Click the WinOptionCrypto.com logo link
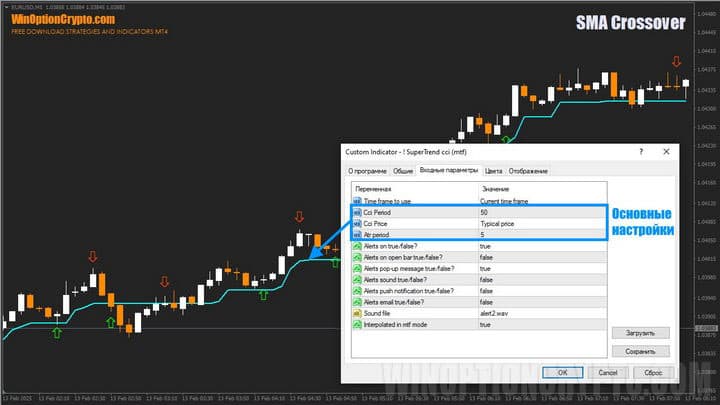Viewport: 720px width, 405px height. point(62,19)
